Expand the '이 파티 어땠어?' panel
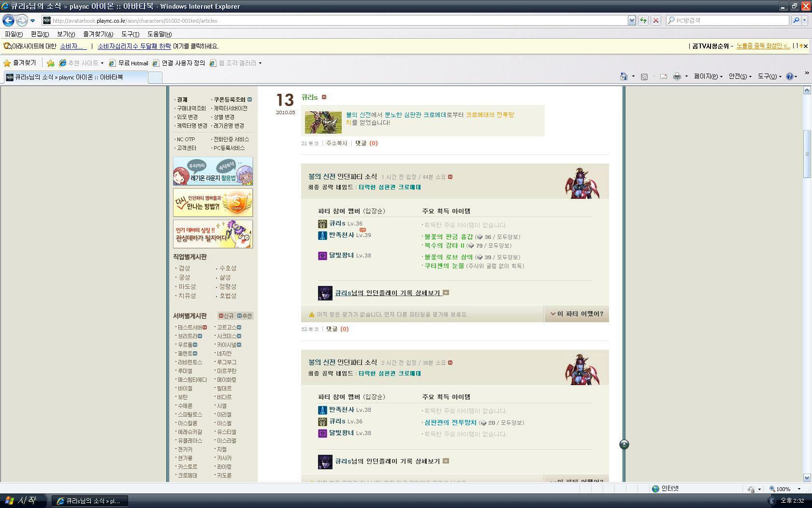 (x=577, y=314)
